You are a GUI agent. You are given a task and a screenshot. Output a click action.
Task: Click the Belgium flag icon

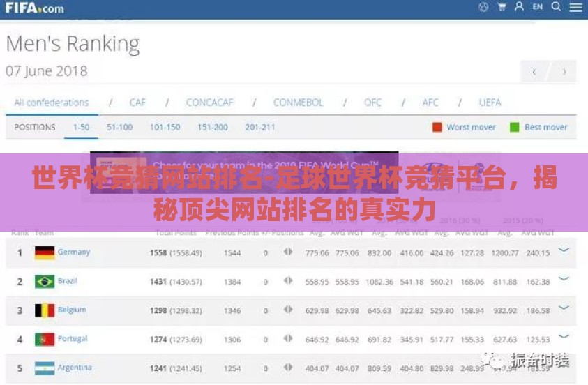[x=45, y=310]
